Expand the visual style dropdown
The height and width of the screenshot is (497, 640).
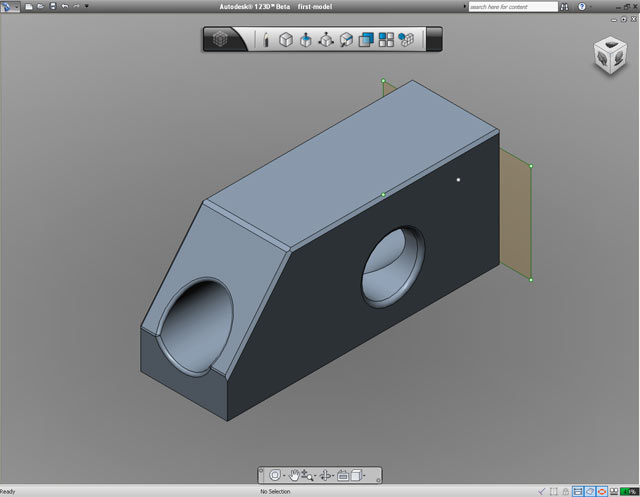tap(364, 476)
